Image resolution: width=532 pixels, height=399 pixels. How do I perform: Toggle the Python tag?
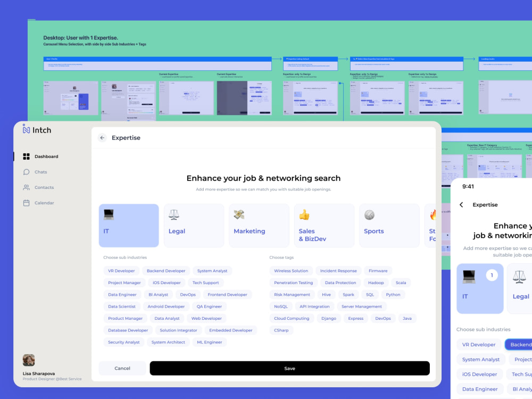pos(393,295)
